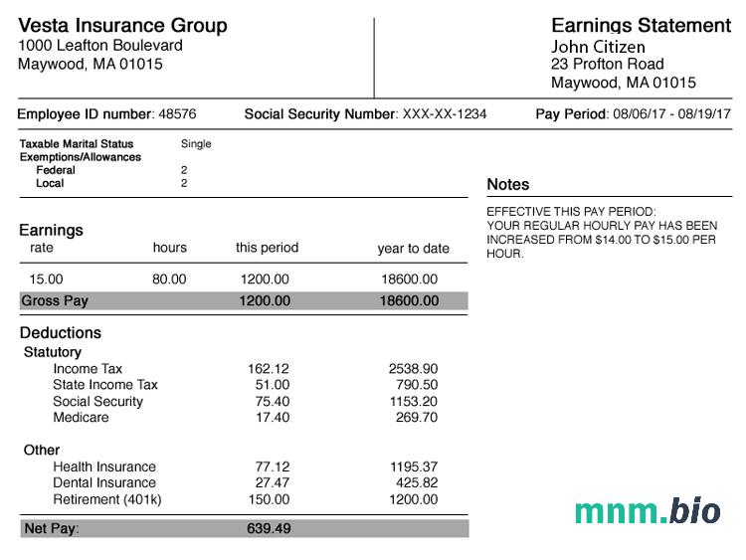Select the Income Tax amount 162.12
The image size is (746, 560).
pos(269,369)
